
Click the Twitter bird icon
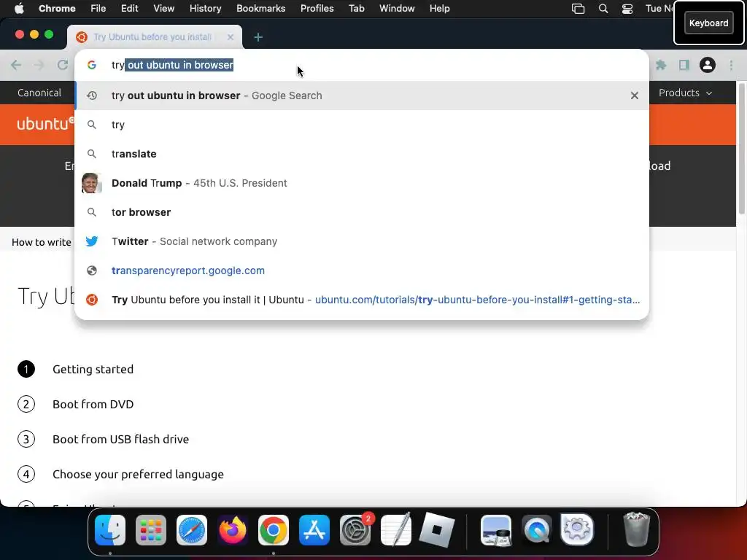coord(92,241)
